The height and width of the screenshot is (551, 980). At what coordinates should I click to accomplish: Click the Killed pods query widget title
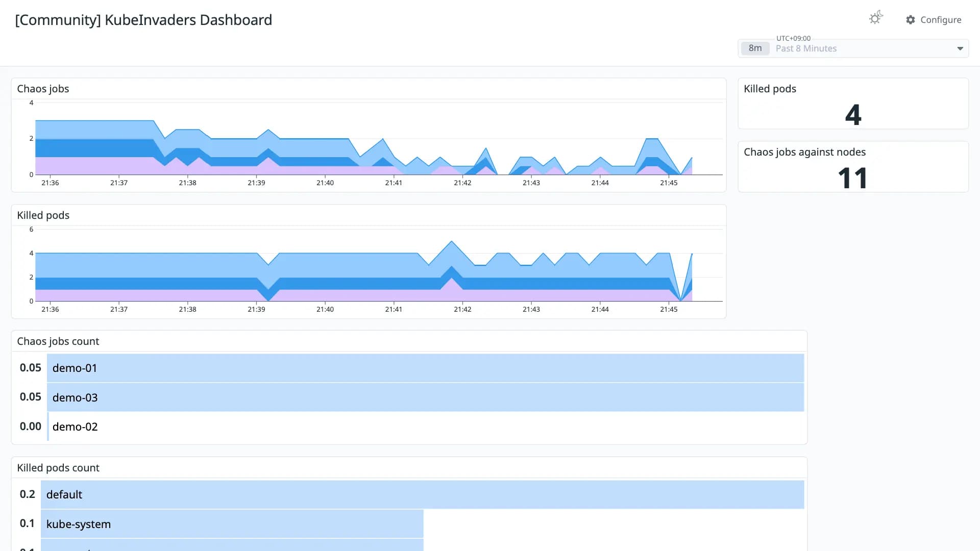pyautogui.click(x=770, y=89)
